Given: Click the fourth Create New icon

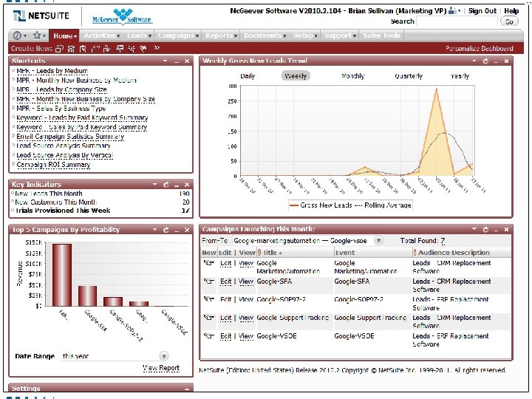Looking at the screenshot, I should click(x=95, y=49).
